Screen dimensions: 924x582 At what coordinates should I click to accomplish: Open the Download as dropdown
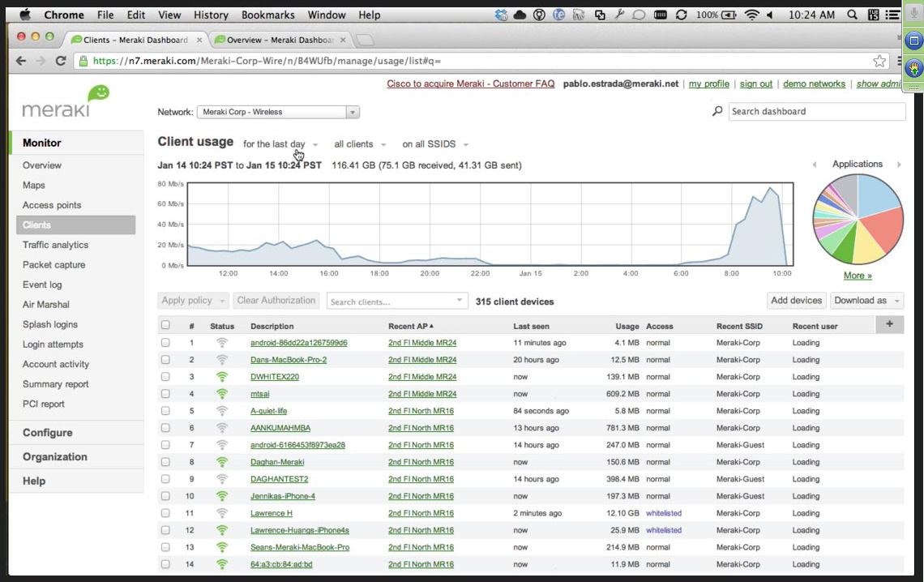(866, 301)
